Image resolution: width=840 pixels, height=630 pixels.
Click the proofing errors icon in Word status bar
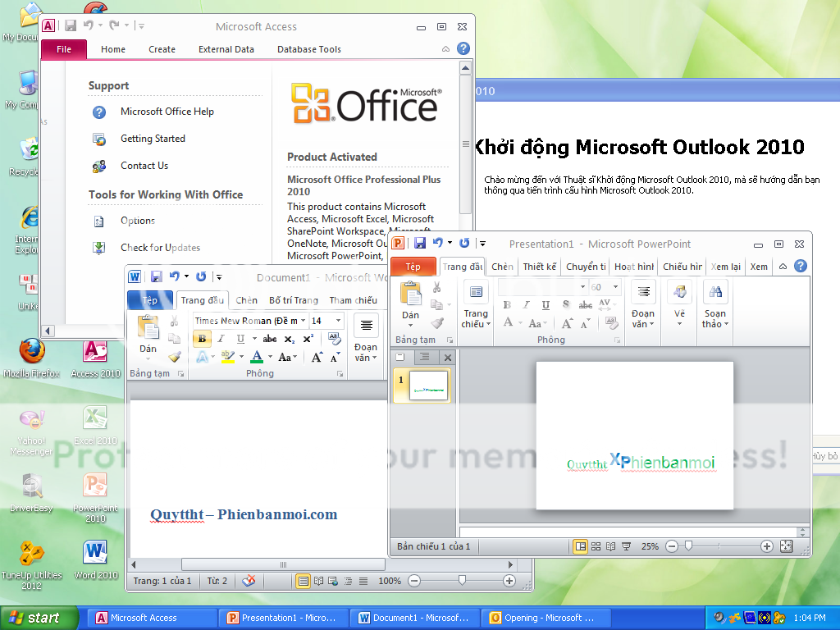click(x=249, y=581)
